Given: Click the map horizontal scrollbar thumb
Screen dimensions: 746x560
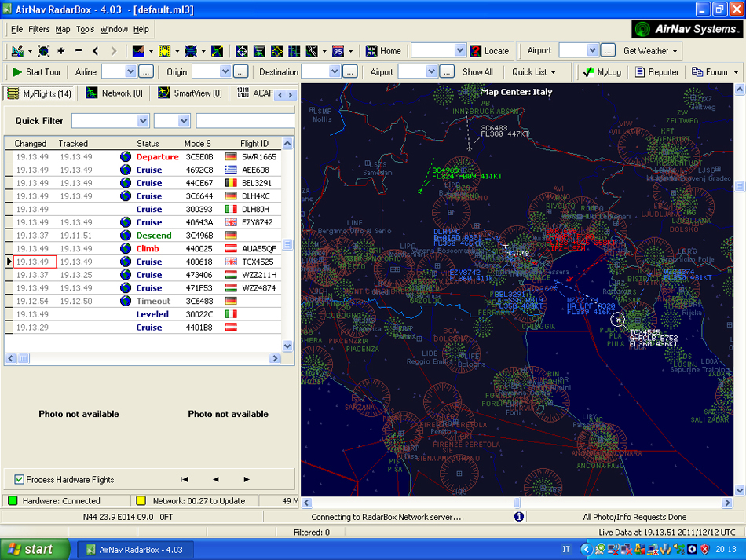Looking at the screenshot, I should 517,503.
